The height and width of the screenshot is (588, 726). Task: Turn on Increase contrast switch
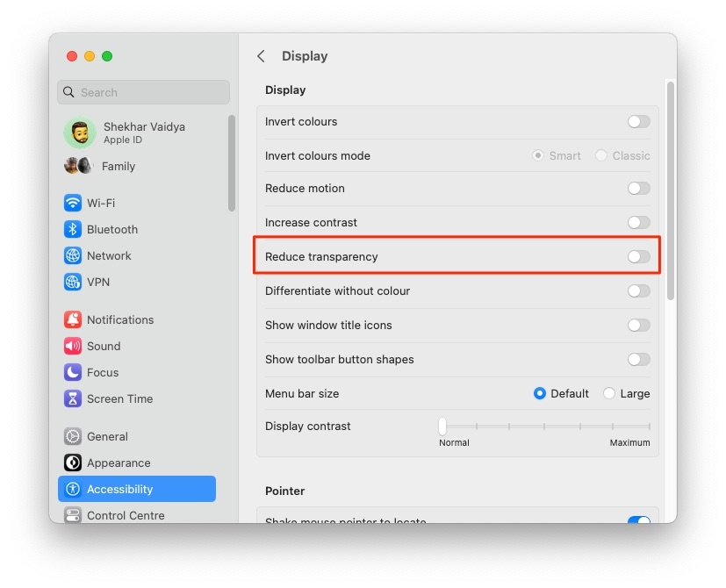coord(639,223)
